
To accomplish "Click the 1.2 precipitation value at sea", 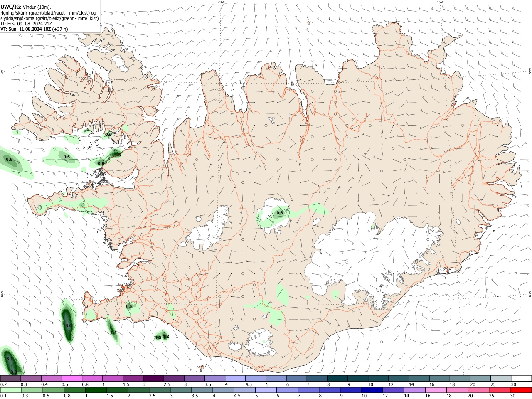I will coord(166,337).
